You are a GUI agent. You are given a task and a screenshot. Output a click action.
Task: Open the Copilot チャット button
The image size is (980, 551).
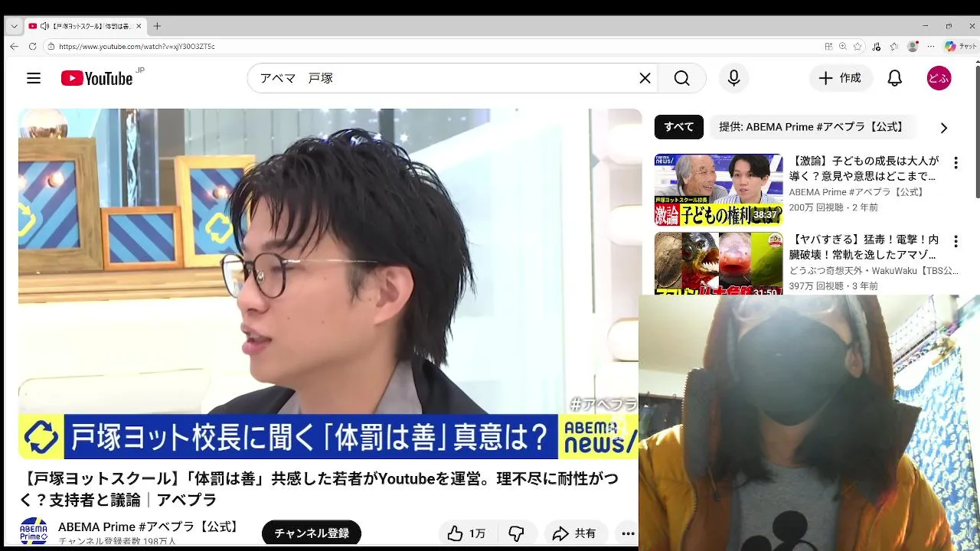tap(960, 46)
